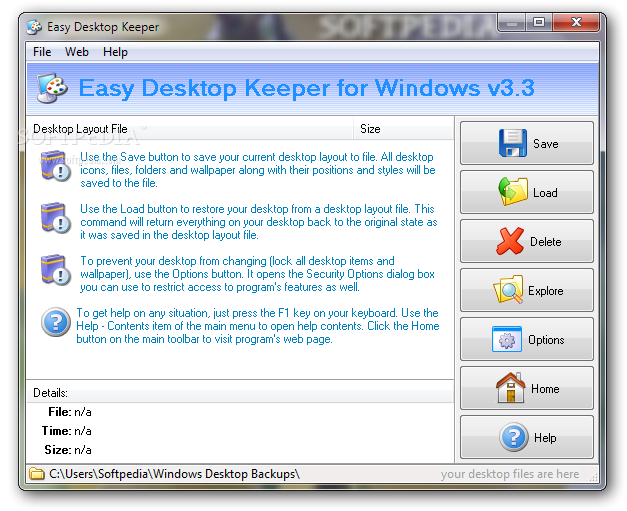The height and width of the screenshot is (511, 627).
Task: Sort by Desktop Layout File column header
Action: pyautogui.click(x=190, y=129)
